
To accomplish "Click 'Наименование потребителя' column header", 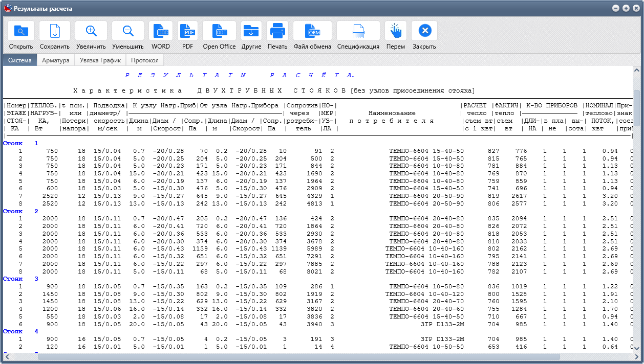I will click(x=392, y=117).
